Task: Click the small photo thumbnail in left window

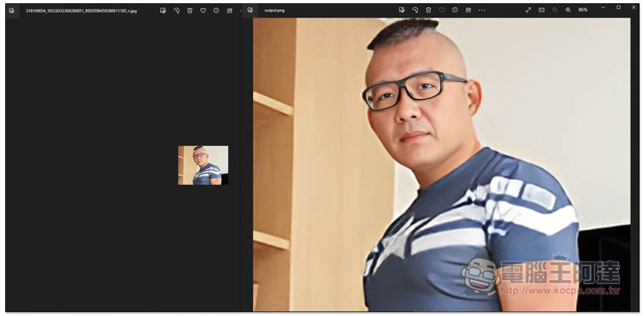Action: click(x=203, y=165)
